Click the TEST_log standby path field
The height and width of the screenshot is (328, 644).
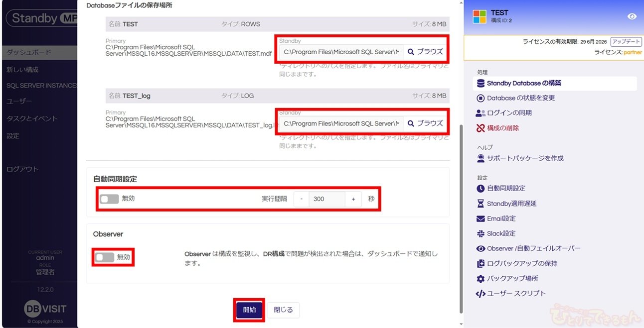coord(341,123)
